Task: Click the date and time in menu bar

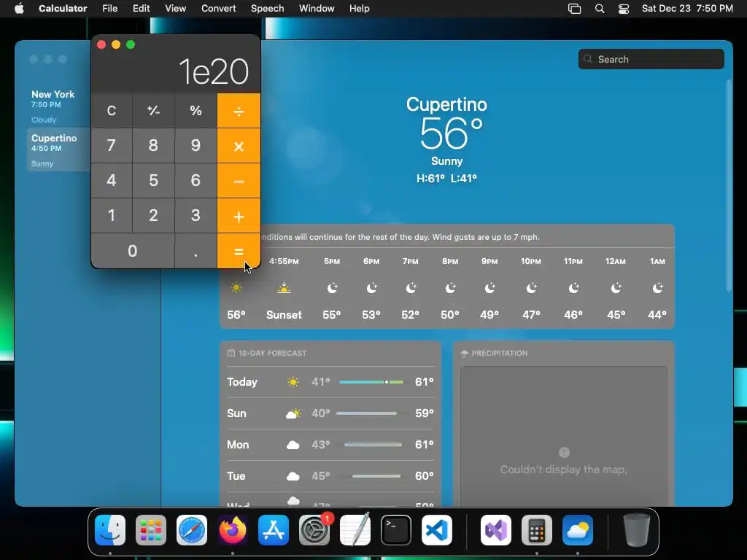Action: [687, 9]
